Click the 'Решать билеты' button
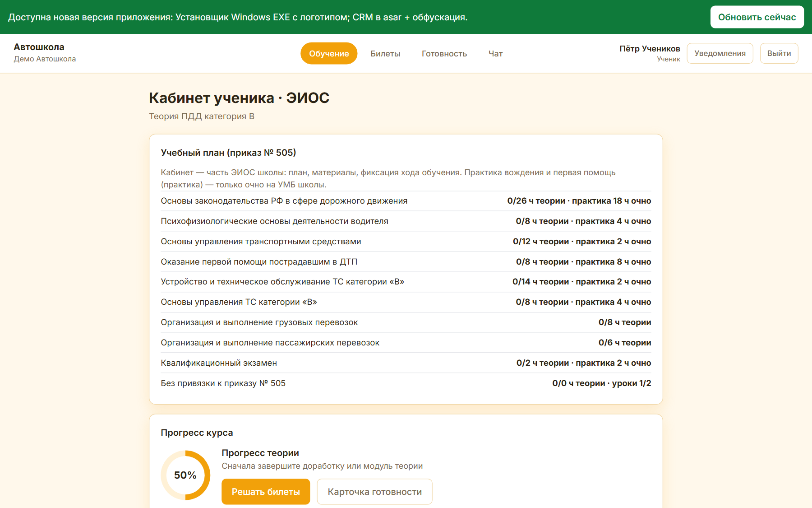This screenshot has width=812, height=508. point(266,492)
